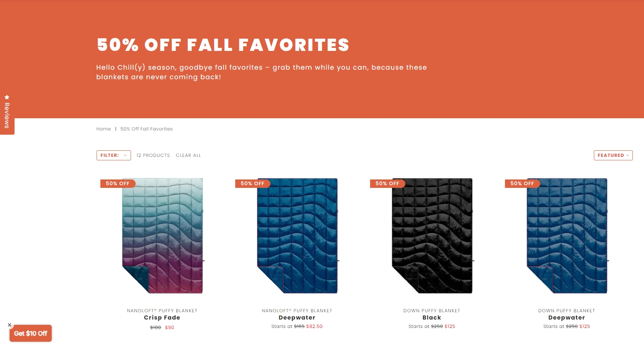Open the Crisp Fade blanket image
The width and height of the screenshot is (644, 344).
[162, 236]
